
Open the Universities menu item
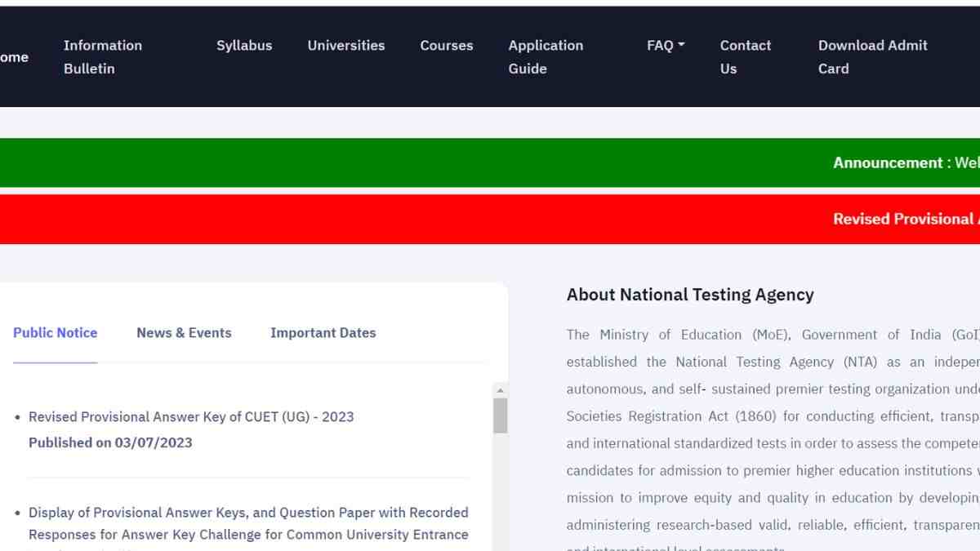point(346,46)
